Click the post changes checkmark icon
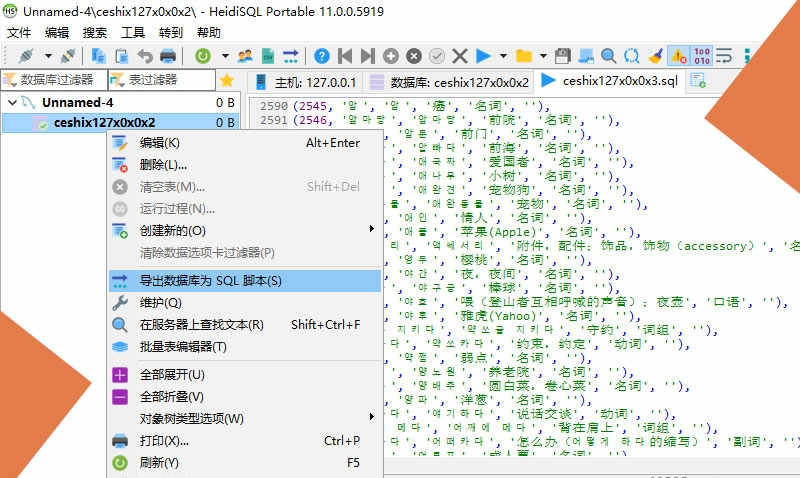800x478 pixels. point(437,56)
